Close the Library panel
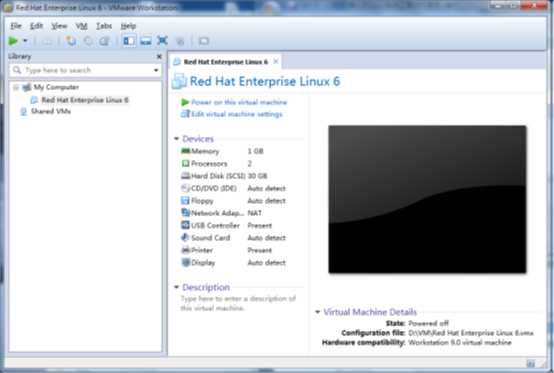 (159, 56)
